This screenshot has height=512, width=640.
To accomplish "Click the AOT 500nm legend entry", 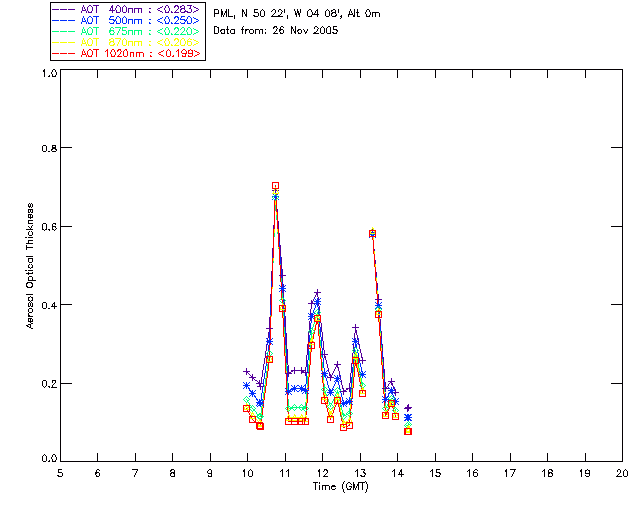I will click(126, 20).
